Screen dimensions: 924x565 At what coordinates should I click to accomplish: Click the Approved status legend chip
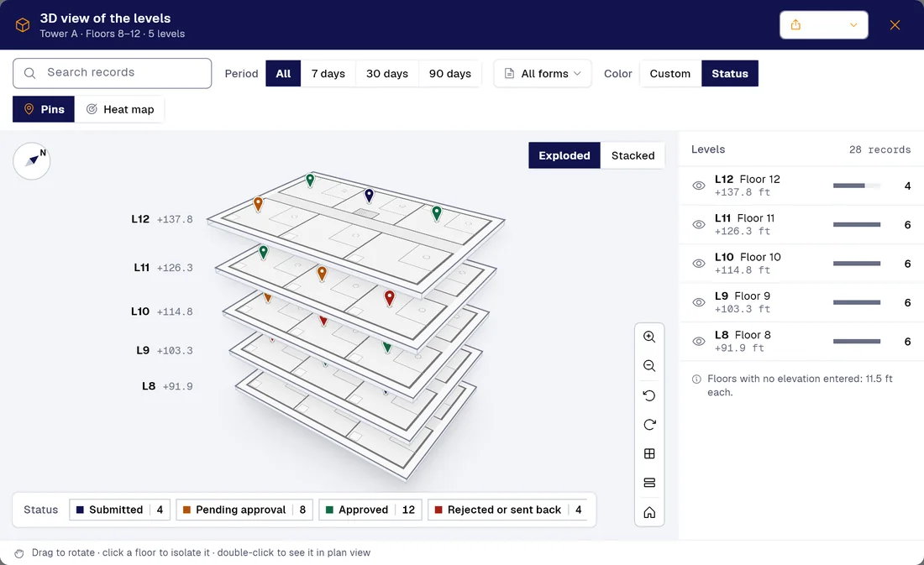coord(370,510)
